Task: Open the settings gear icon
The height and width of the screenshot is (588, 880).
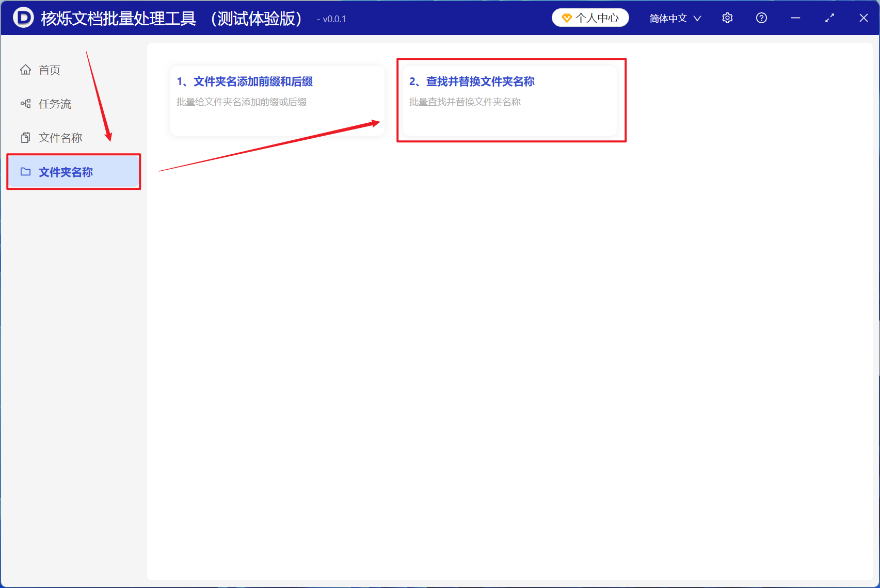Action: (x=727, y=18)
